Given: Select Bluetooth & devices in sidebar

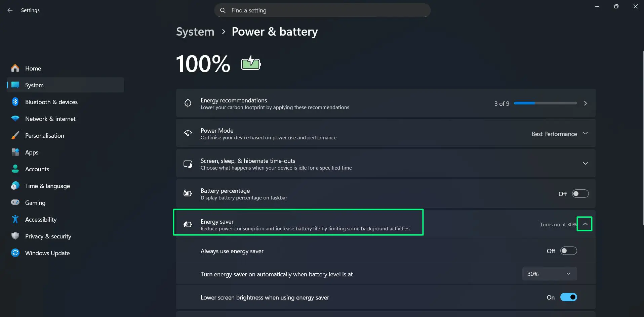Looking at the screenshot, I should (51, 102).
